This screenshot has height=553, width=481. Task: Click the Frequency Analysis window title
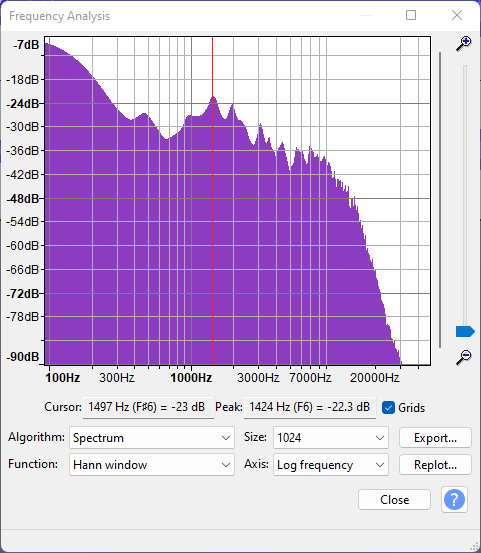click(60, 16)
